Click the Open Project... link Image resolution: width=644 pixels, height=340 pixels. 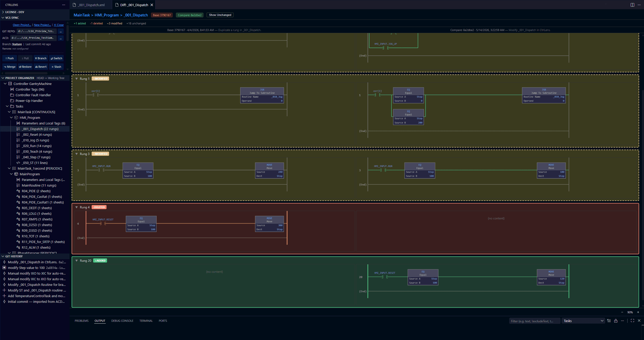click(x=22, y=25)
